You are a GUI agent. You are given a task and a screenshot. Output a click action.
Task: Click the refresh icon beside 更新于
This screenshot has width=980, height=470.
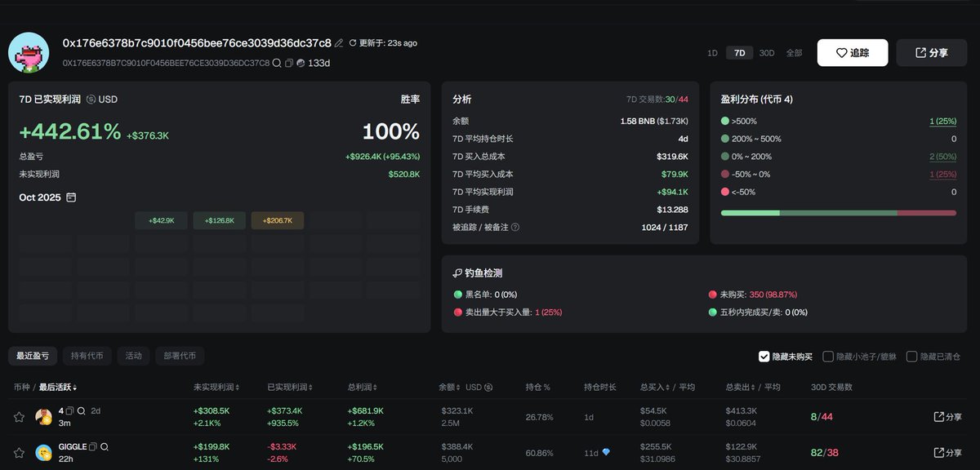pyautogui.click(x=353, y=43)
